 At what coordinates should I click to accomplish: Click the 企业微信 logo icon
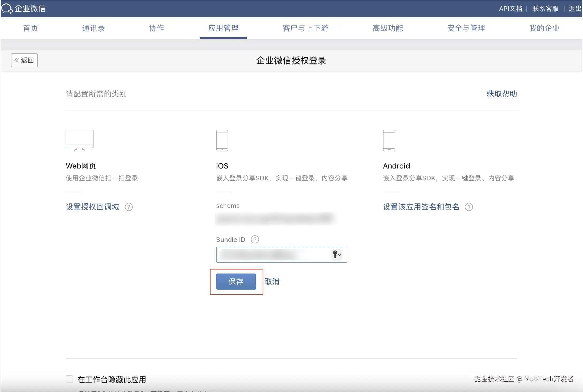coord(7,8)
